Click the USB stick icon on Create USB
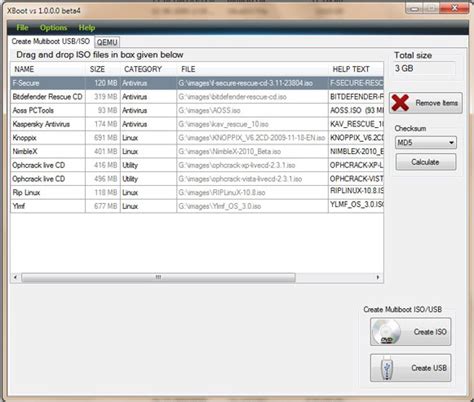 point(387,368)
